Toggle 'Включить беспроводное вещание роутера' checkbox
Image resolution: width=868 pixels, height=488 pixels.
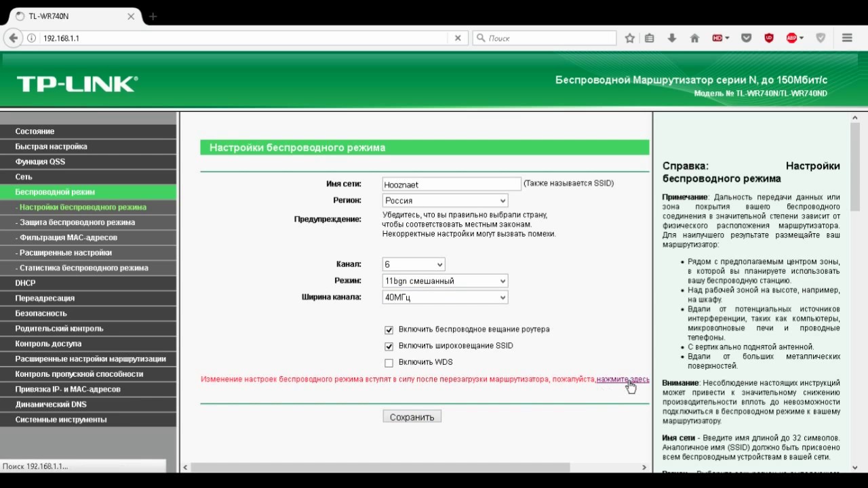point(389,330)
